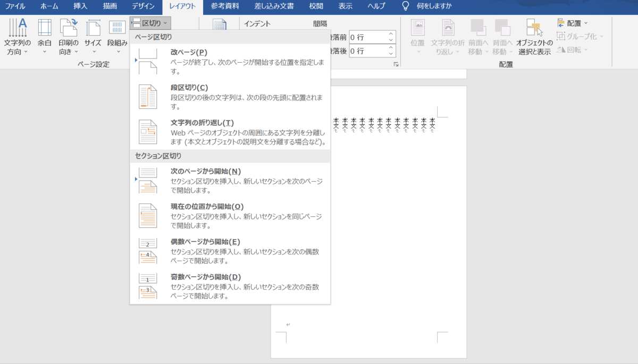
Task: Switch to the 挿入 tab
Action: coord(80,6)
